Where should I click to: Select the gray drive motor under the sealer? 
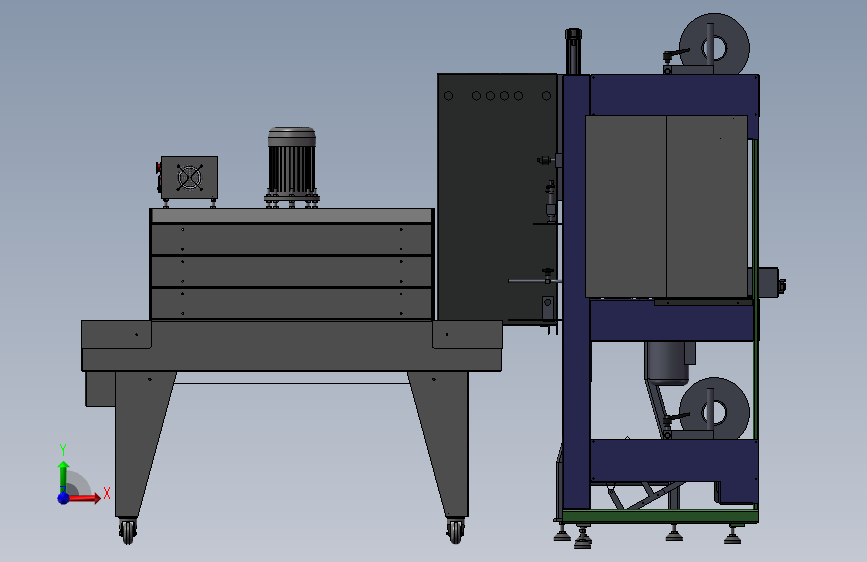click(x=667, y=363)
